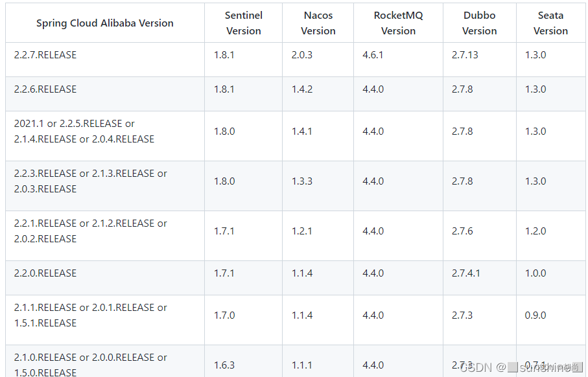
Task: Select the 2.2.7.RELEASE version cell
Action: point(45,55)
